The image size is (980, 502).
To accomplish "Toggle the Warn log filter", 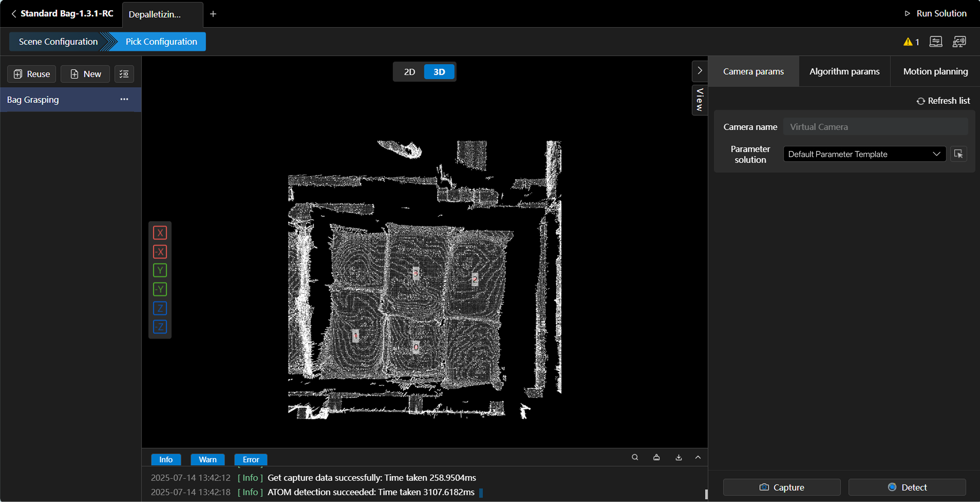I will 208,460.
